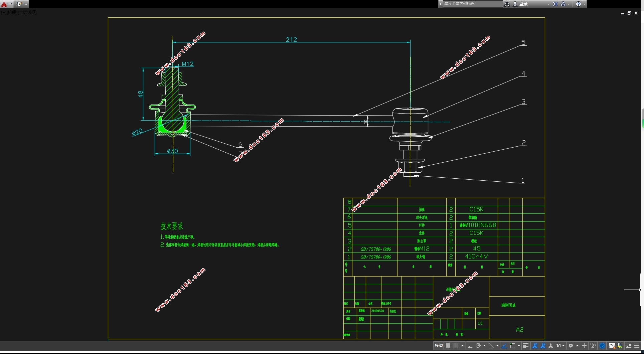The height and width of the screenshot is (354, 644).
Task: Click the 212 dimension text
Action: click(291, 39)
